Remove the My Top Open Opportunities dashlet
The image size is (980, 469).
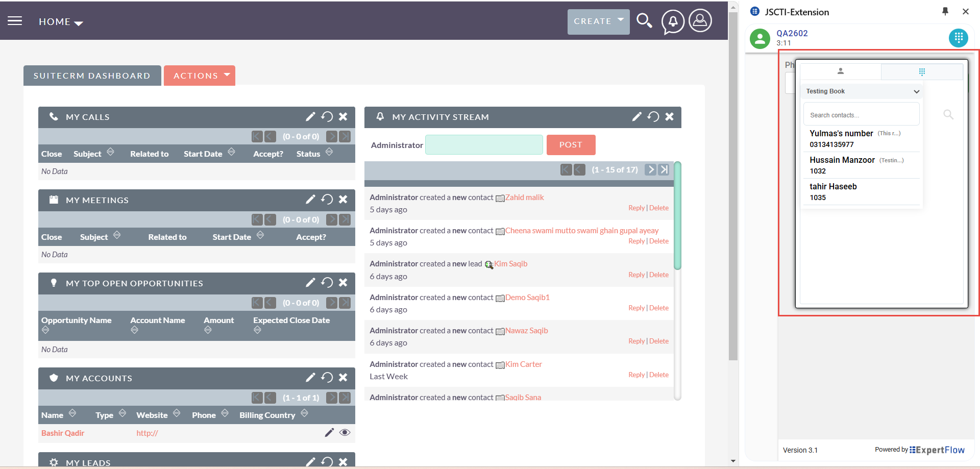tap(343, 283)
